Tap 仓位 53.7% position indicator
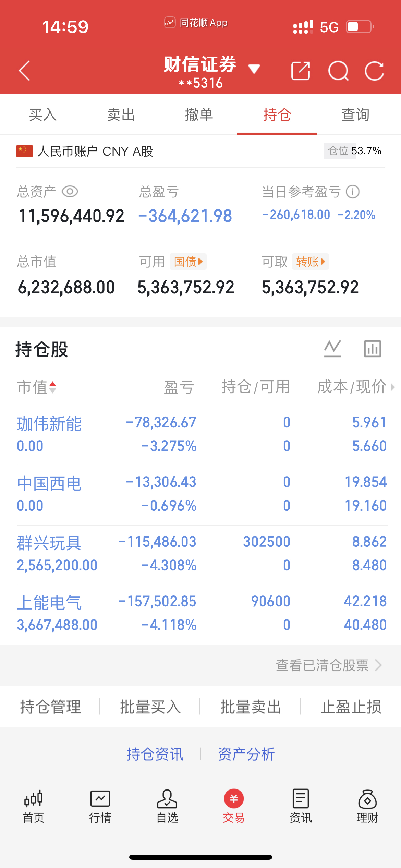 [x=354, y=151]
